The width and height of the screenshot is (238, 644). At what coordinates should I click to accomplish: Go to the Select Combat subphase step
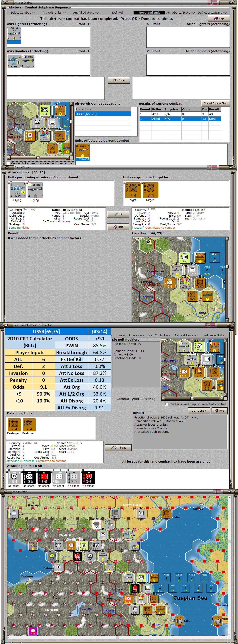23,12
